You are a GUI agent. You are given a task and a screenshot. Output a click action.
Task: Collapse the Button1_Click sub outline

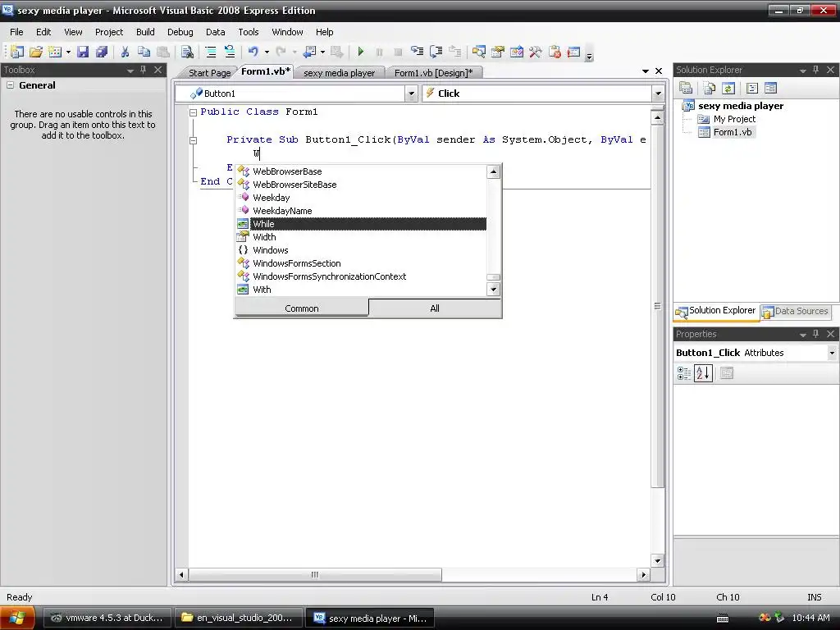pos(194,140)
